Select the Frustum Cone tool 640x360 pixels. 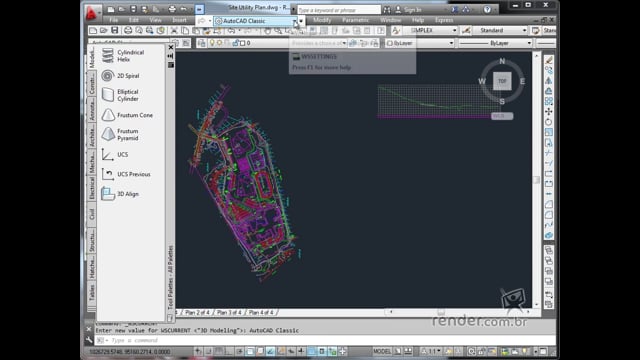click(128, 115)
